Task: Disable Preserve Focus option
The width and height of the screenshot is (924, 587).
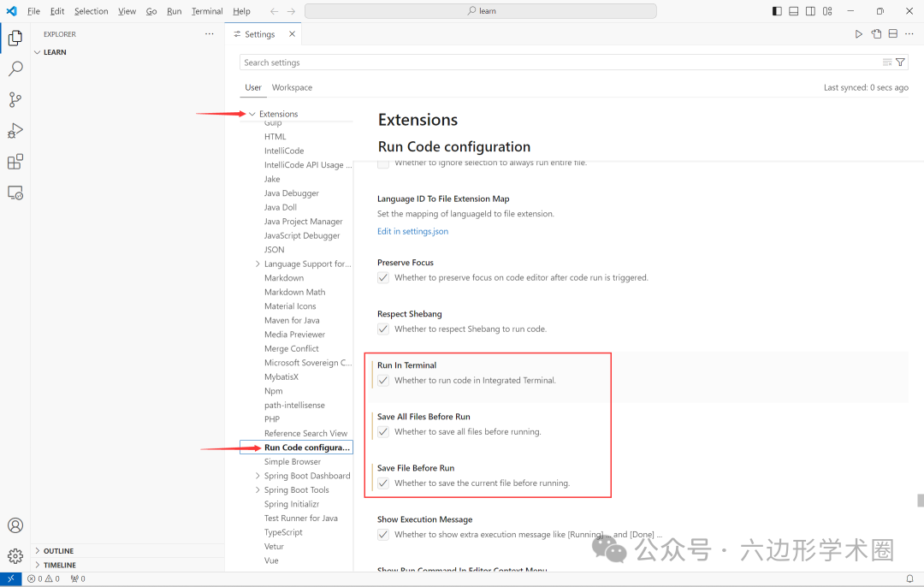Action: (x=382, y=277)
